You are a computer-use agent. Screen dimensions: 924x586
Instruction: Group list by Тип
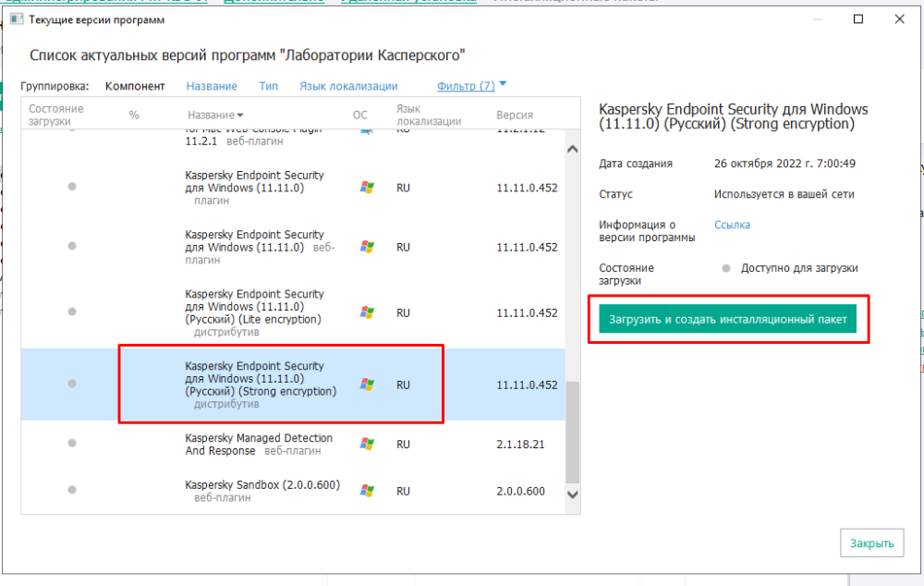[x=268, y=86]
